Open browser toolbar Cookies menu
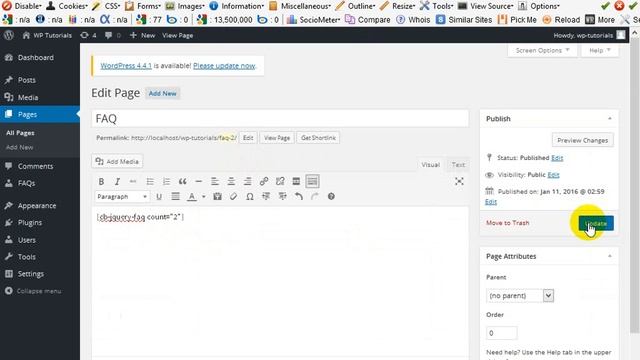The image size is (640, 360). pos(67,6)
